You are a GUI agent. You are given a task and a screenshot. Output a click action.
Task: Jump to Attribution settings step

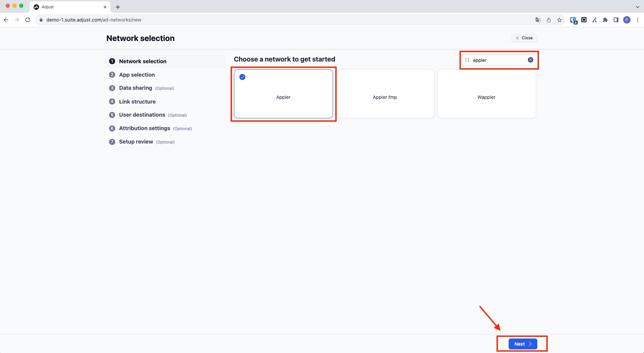pyautogui.click(x=144, y=128)
